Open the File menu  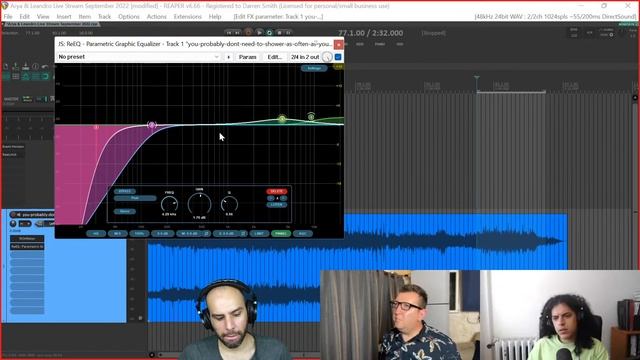8,17
